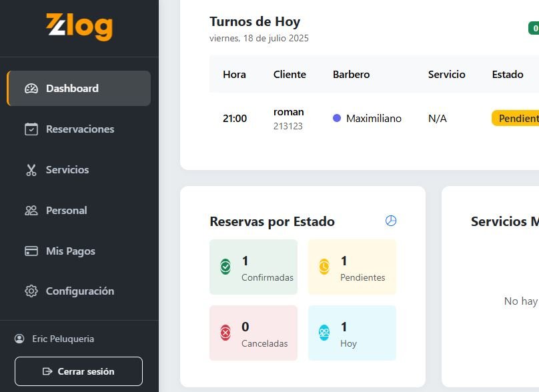Open Configuración via the gear icon
This screenshot has height=392, width=539.
[30, 291]
